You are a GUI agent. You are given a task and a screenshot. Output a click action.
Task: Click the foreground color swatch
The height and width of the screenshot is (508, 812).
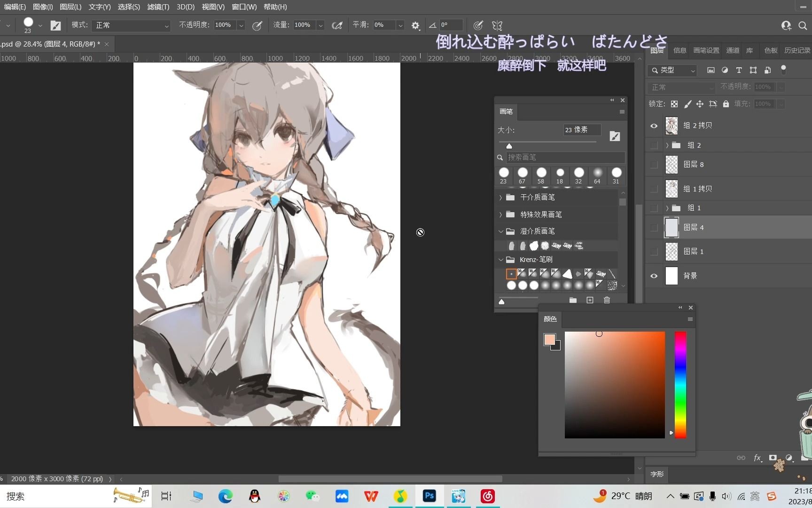point(549,340)
